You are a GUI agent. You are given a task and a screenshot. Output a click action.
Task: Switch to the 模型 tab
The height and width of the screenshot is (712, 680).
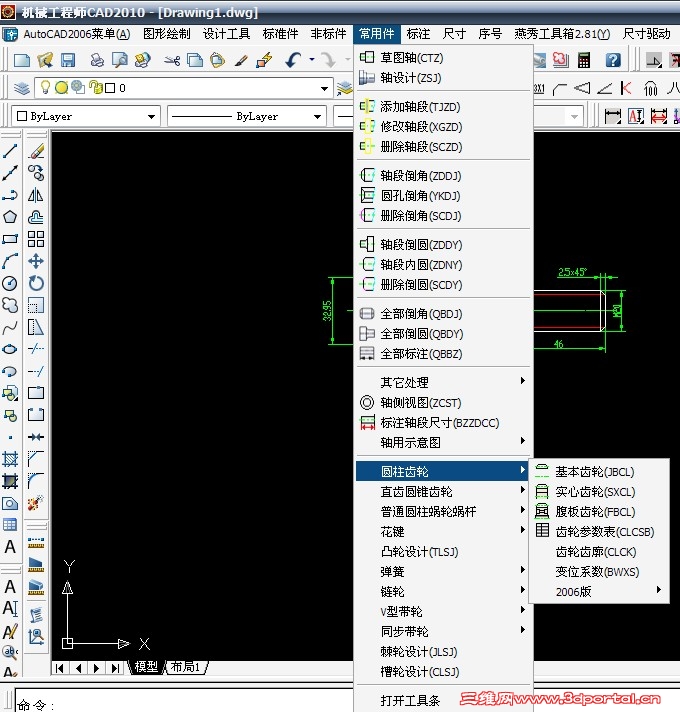click(x=146, y=667)
